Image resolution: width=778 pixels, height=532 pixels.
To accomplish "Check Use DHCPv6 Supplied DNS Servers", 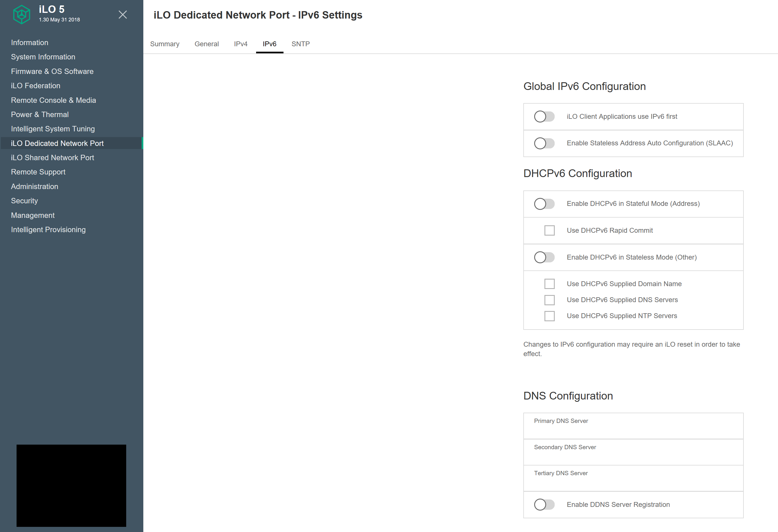I will 549,299.
